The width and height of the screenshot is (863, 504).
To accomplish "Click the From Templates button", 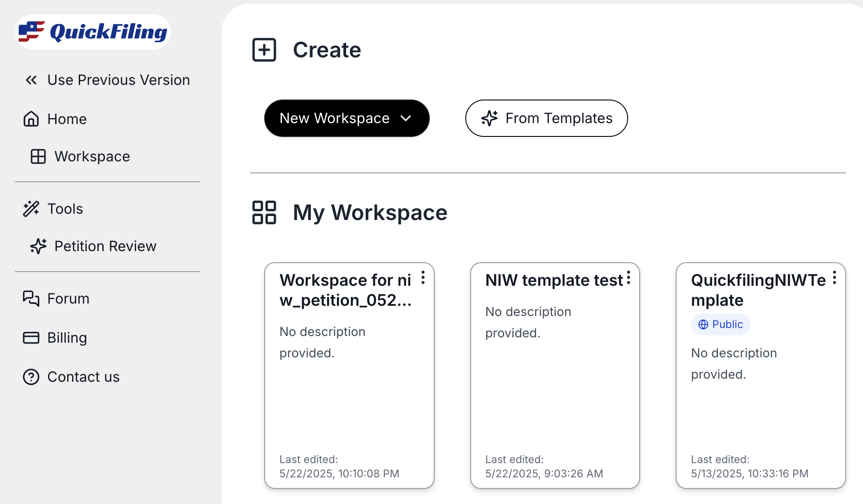I will point(546,118).
